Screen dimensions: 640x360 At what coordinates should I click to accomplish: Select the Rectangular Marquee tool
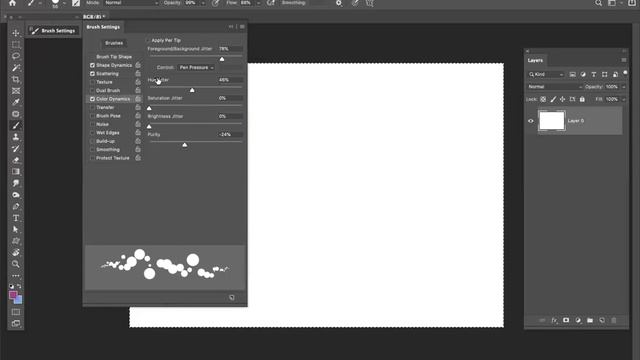pos(16,44)
